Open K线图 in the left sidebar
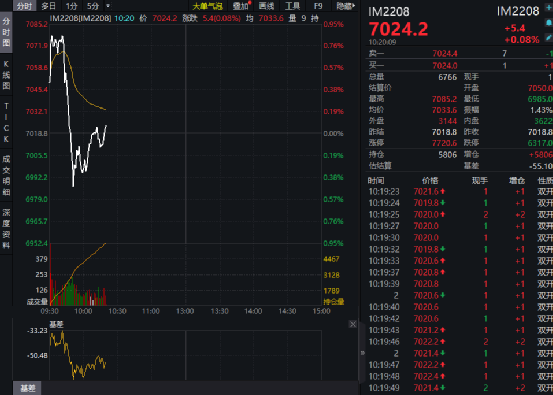The image size is (553, 395). point(6,75)
